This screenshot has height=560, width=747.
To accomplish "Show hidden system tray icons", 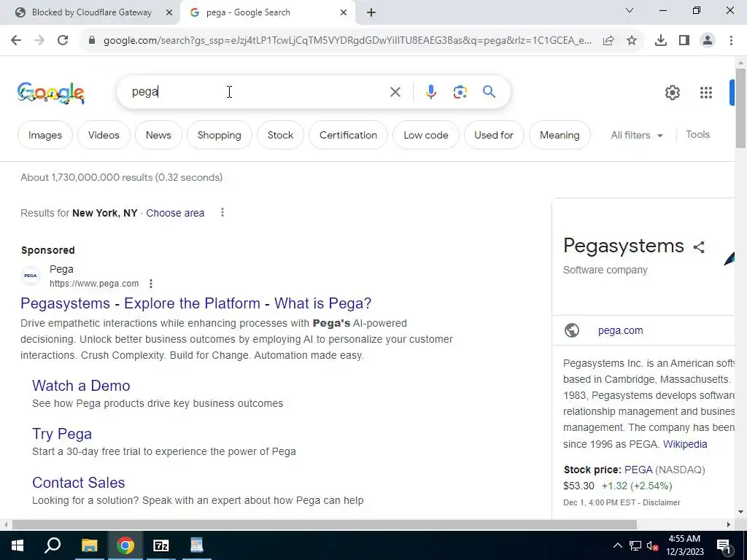I will click(x=617, y=546).
